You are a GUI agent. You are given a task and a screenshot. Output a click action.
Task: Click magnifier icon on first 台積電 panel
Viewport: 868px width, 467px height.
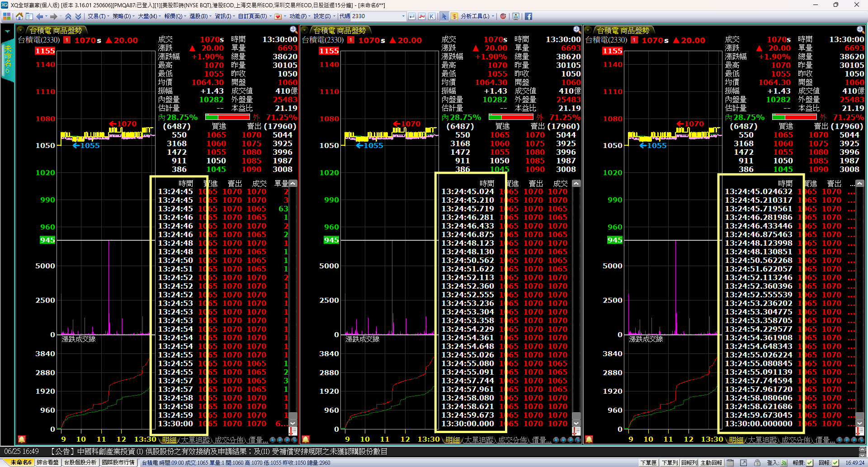(x=293, y=30)
